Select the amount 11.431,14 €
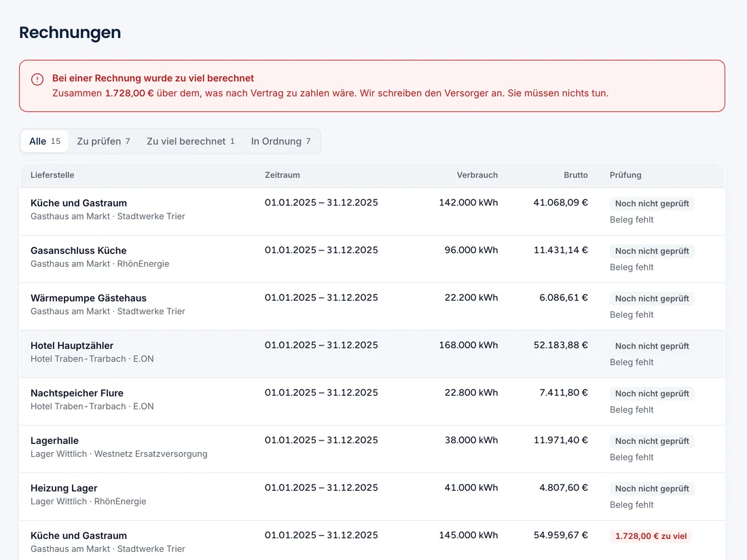The height and width of the screenshot is (560, 747). pyautogui.click(x=561, y=250)
